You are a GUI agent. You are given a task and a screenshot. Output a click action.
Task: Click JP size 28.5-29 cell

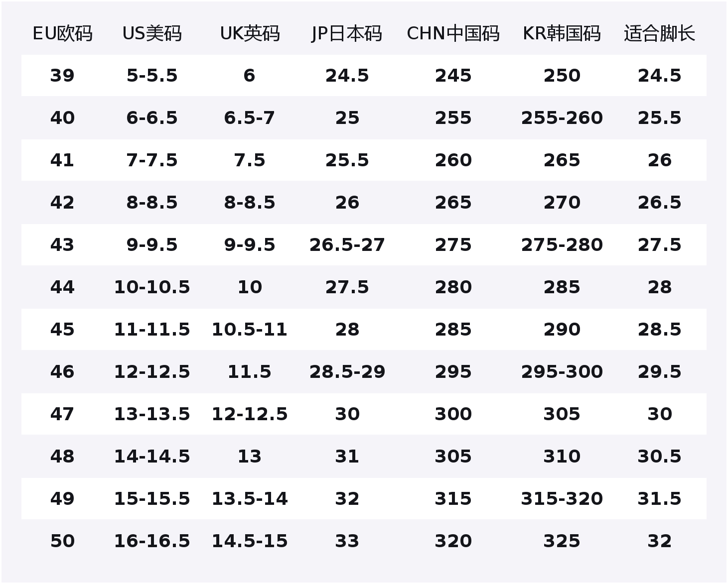[347, 372]
